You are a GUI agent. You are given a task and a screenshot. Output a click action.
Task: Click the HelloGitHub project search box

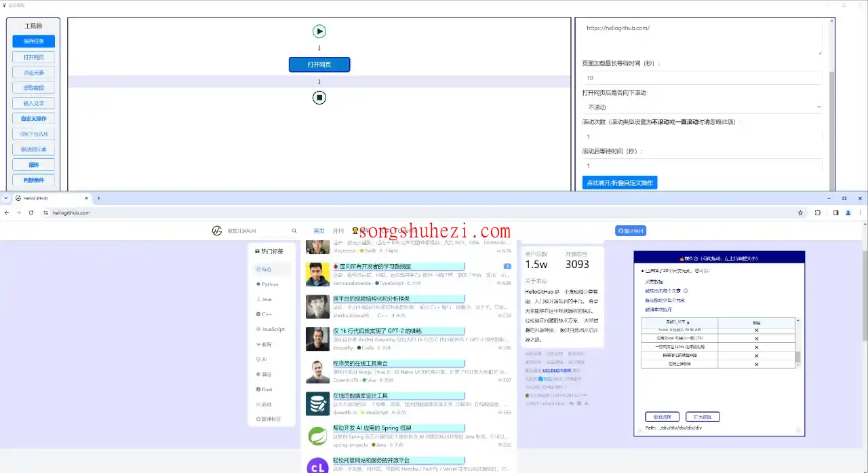(x=258, y=231)
